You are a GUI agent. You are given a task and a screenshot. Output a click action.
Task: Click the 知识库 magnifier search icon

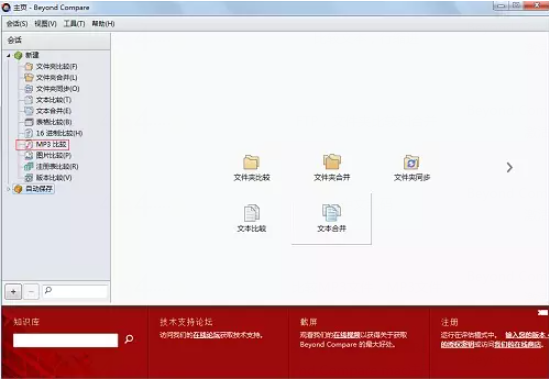pos(129,339)
